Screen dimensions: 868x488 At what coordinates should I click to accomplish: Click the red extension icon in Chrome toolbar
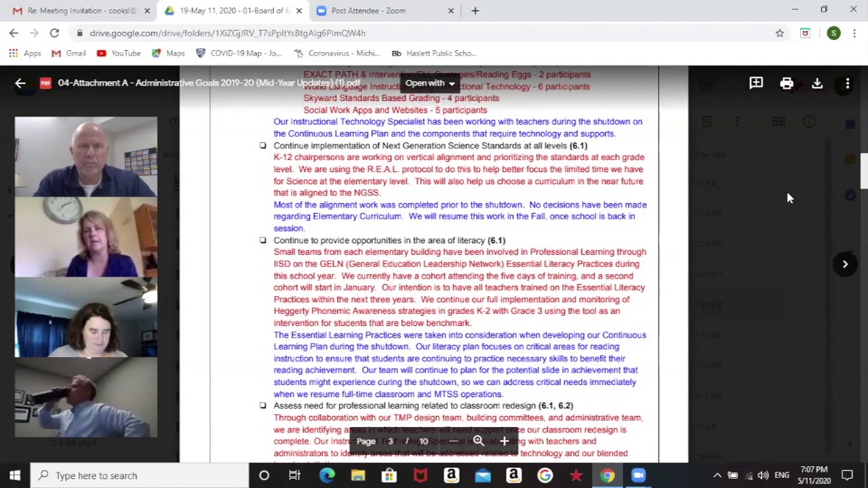pos(805,33)
